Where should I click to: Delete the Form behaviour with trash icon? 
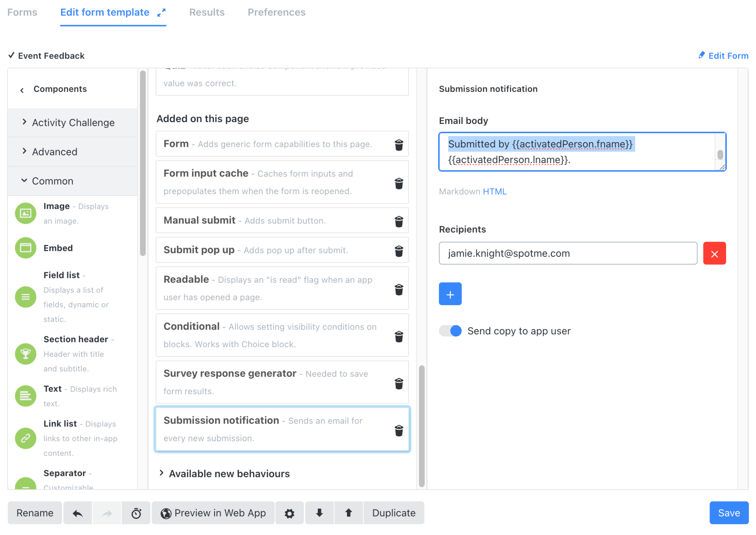pos(399,145)
